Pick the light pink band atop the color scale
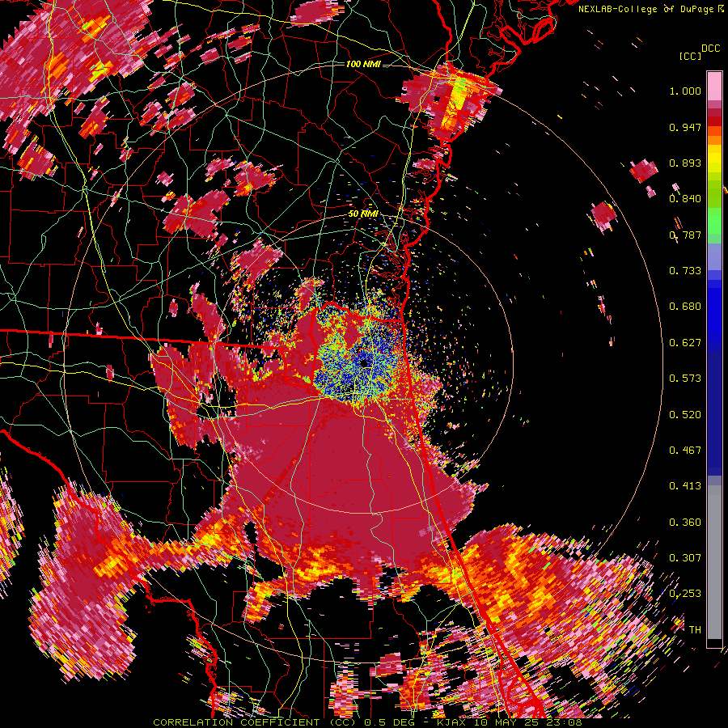This screenshot has height=728, width=728. pyautogui.click(x=714, y=86)
